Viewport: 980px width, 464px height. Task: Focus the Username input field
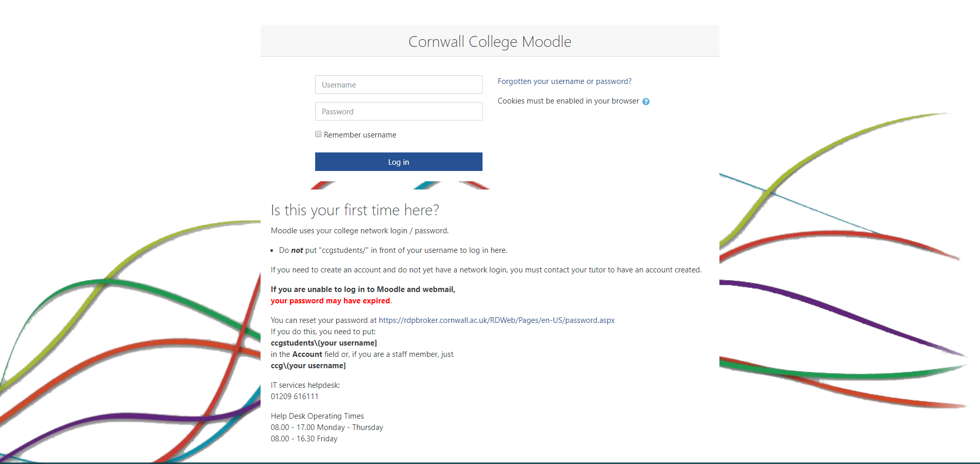(399, 84)
